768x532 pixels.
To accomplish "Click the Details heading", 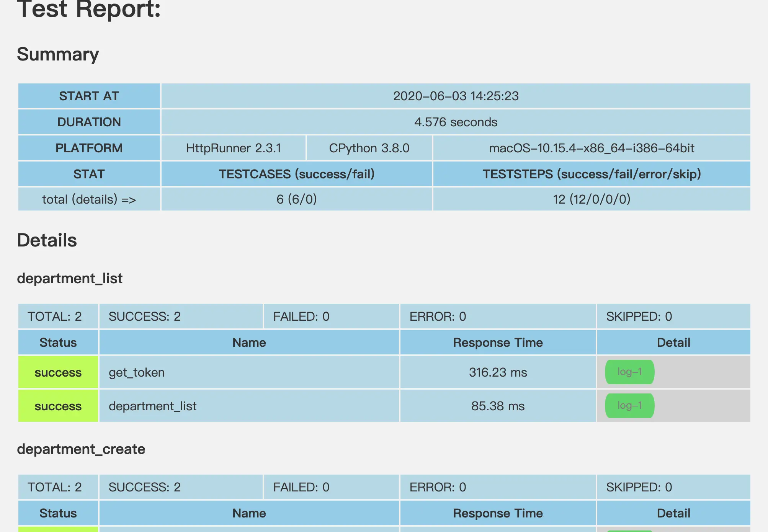I will pos(47,240).
